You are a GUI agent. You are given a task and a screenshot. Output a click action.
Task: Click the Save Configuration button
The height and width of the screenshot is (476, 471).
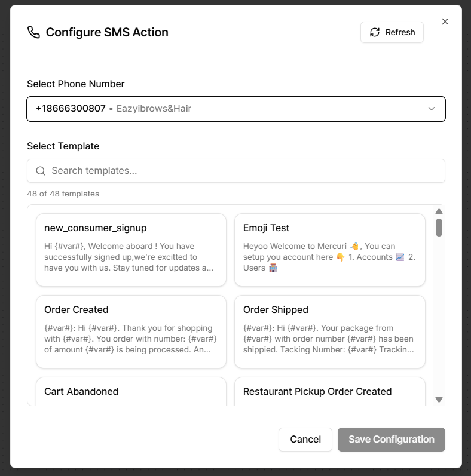[x=392, y=440]
